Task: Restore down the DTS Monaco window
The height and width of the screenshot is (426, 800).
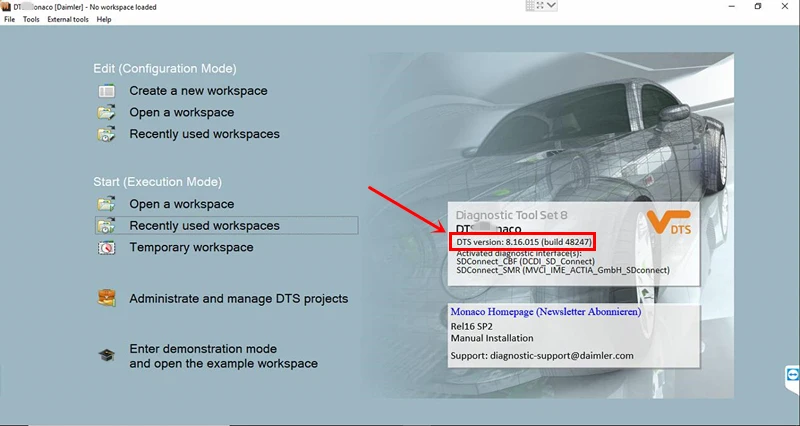Action: pos(758,7)
